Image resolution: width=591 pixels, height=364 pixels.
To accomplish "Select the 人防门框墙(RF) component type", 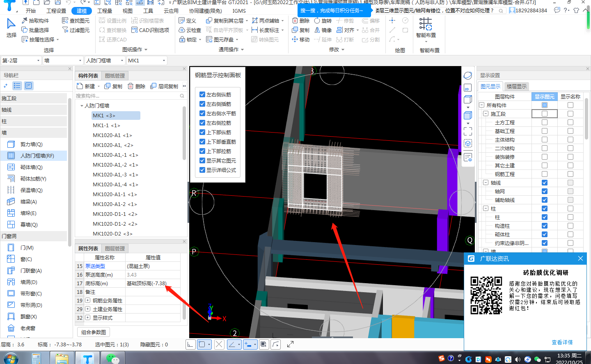I will [37, 156].
